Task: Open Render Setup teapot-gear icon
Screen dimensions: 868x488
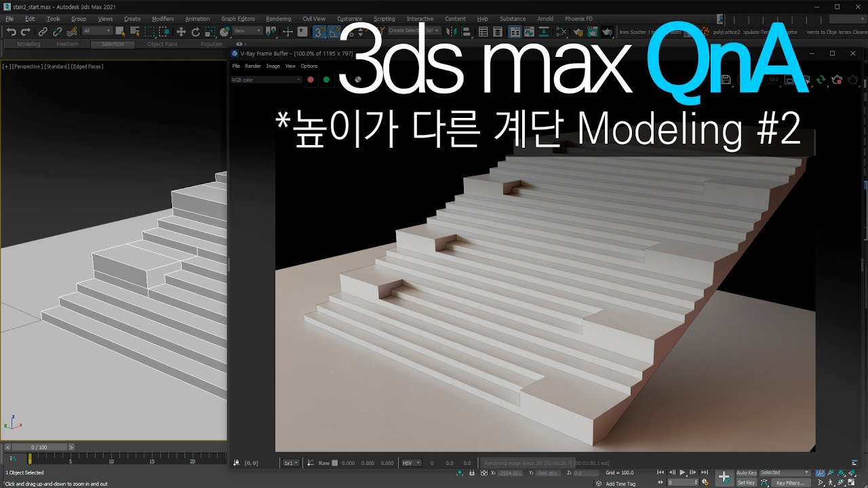Action: point(578,31)
